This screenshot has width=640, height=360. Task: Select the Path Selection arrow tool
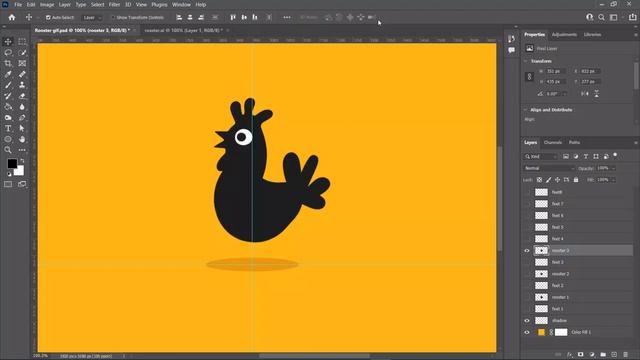click(22, 128)
